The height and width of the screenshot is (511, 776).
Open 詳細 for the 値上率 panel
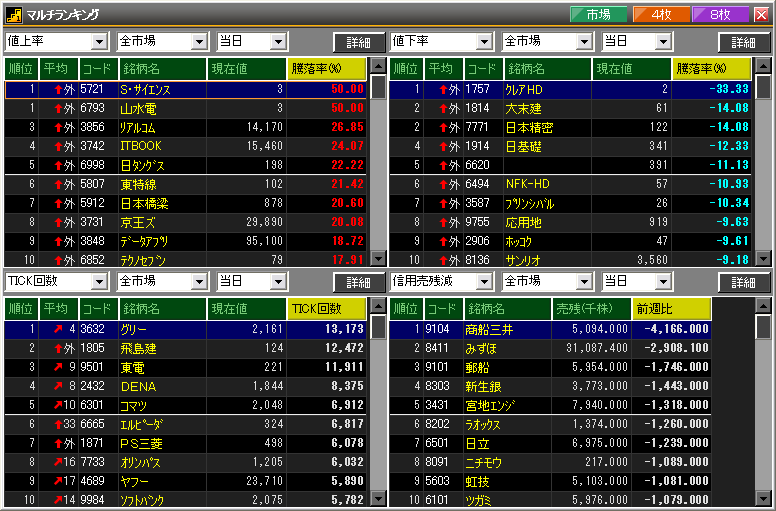pos(359,43)
